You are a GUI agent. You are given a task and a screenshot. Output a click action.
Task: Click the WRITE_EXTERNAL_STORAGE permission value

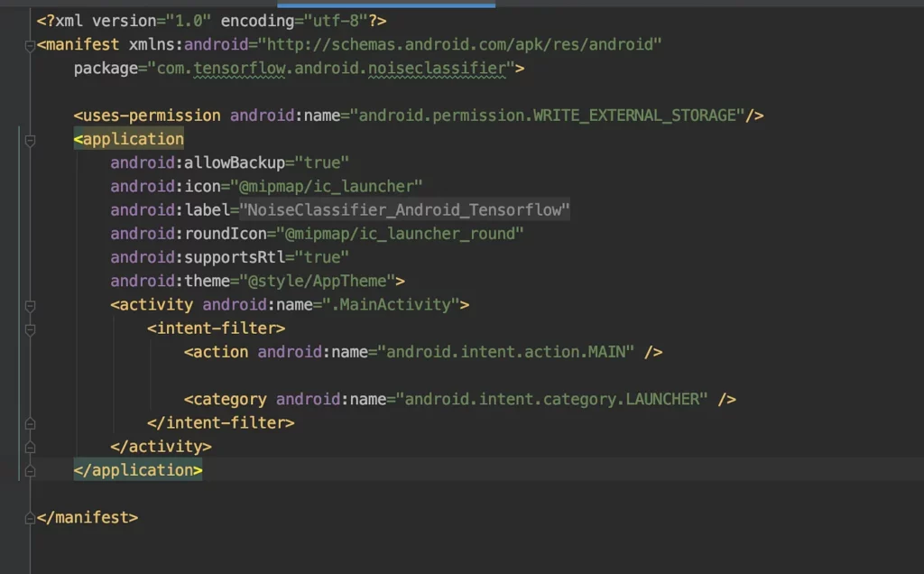[x=548, y=116]
